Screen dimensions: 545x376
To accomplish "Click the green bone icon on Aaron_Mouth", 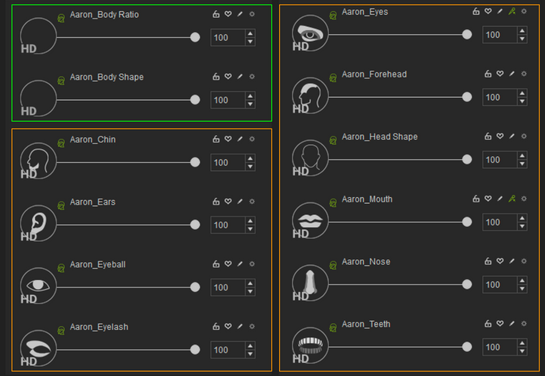I will 512,199.
